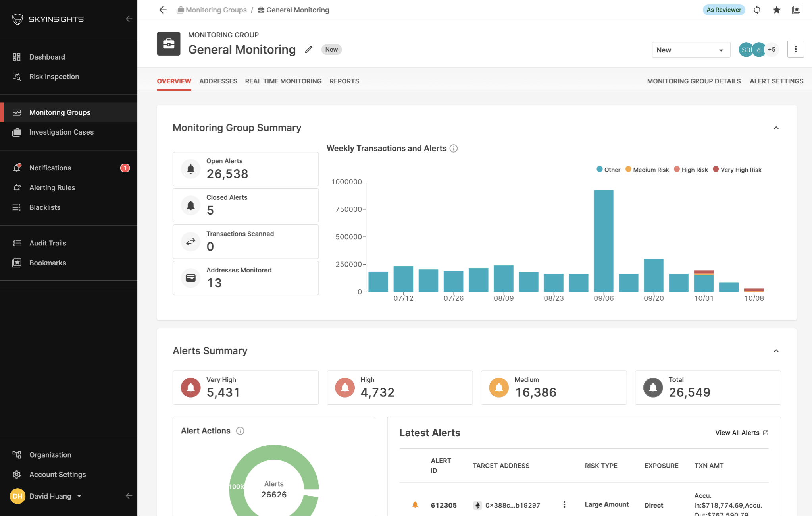The image size is (812, 516).
Task: Click the 0x388c...b19297 target address
Action: 512,505
